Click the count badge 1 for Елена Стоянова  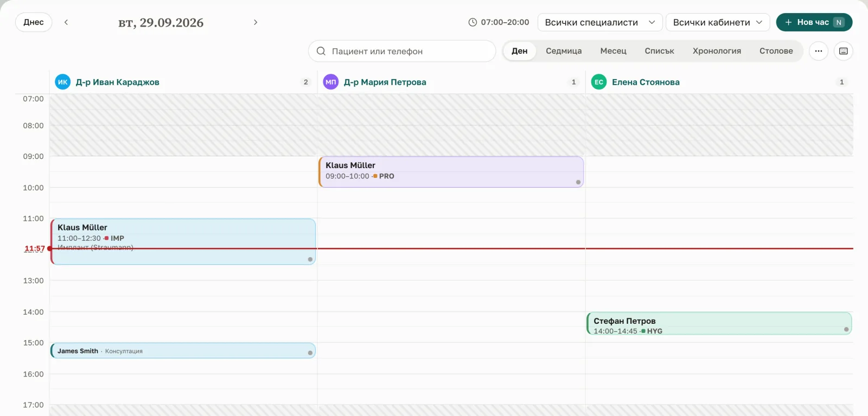(x=842, y=82)
